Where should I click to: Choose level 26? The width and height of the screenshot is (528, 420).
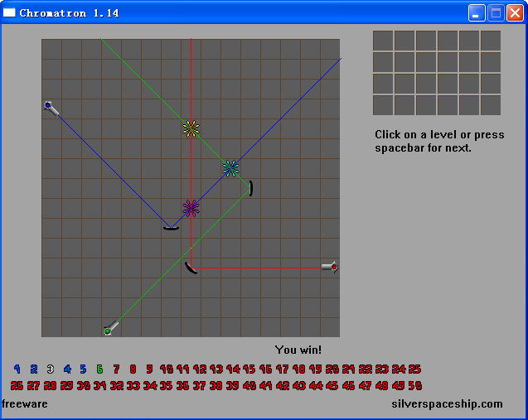pos(17,385)
